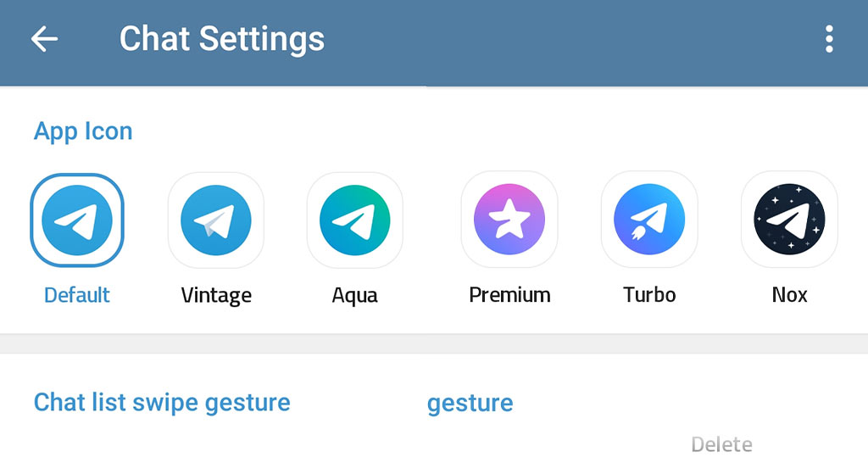Select the Default Telegram app icon

pos(77,220)
